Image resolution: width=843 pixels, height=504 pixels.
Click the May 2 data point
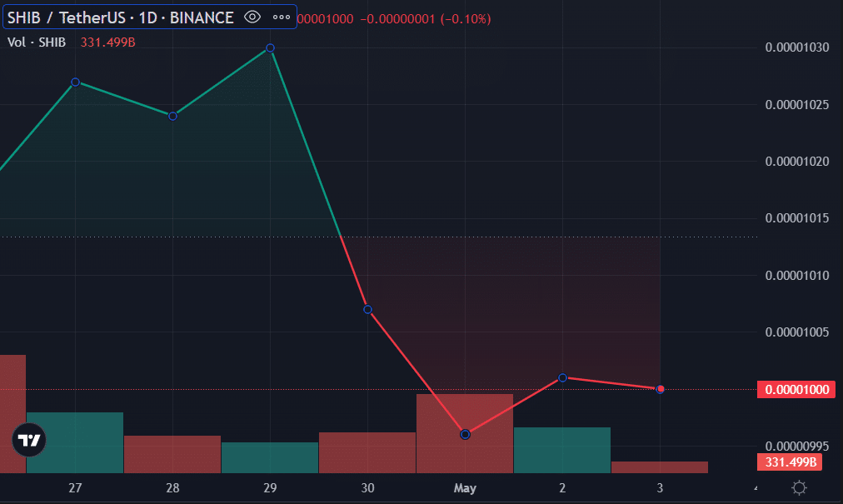[x=562, y=377]
